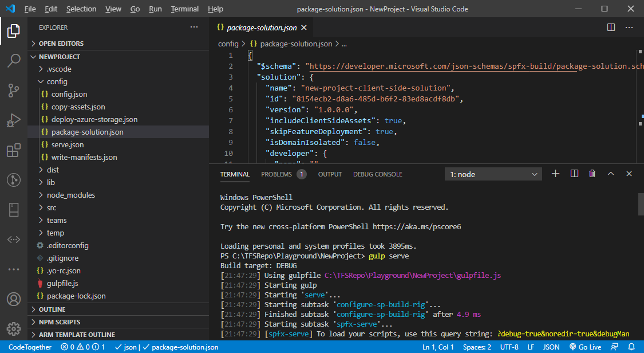The height and width of the screenshot is (353, 644).
Task: Open the Search view in activity bar
Action: (14, 61)
